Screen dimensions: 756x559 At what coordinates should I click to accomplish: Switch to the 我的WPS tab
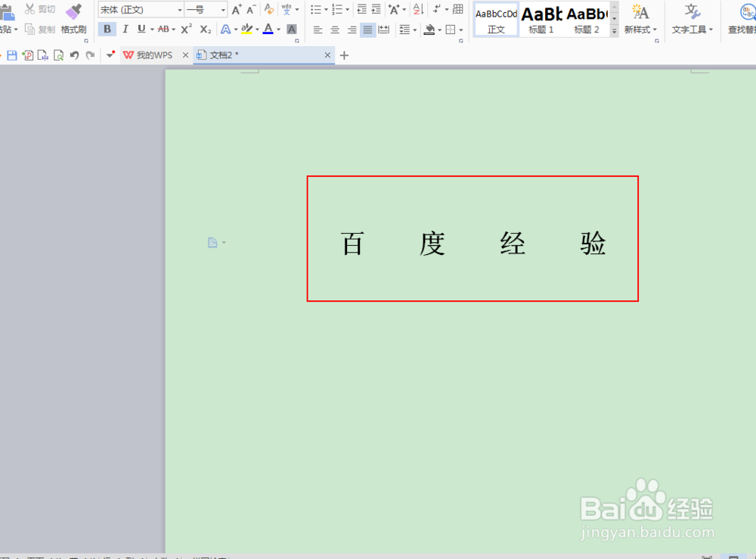[x=153, y=54]
